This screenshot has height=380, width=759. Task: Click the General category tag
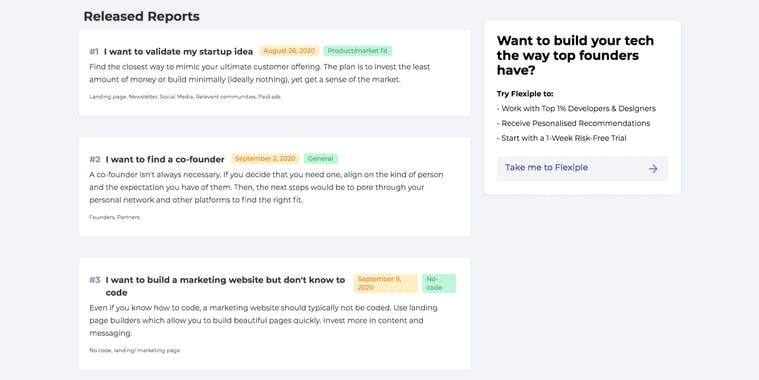(320, 159)
